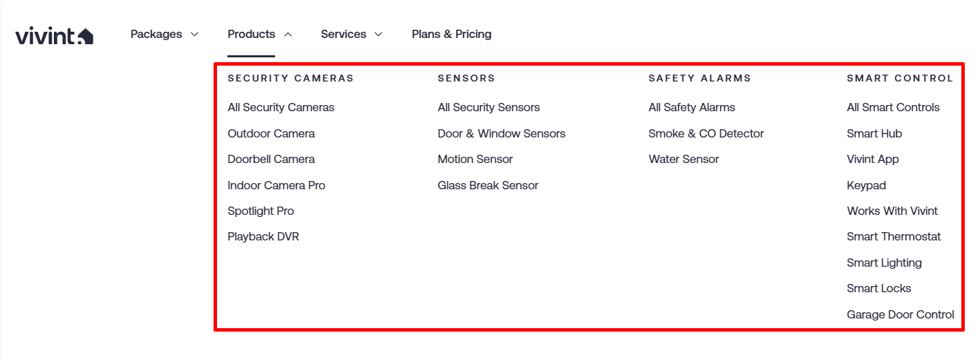Image resolution: width=980 pixels, height=362 pixels.
Task: Collapse the Products dropdown menu
Action: pyautogui.click(x=259, y=35)
